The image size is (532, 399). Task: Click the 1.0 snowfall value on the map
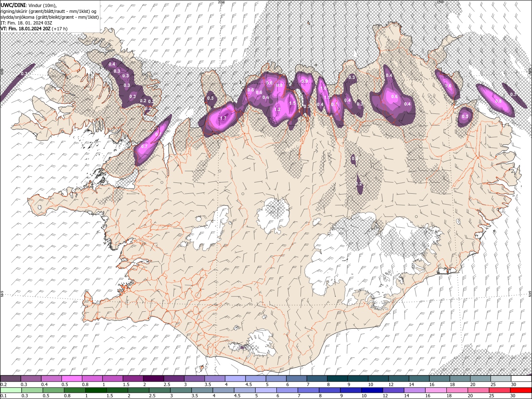point(323,89)
